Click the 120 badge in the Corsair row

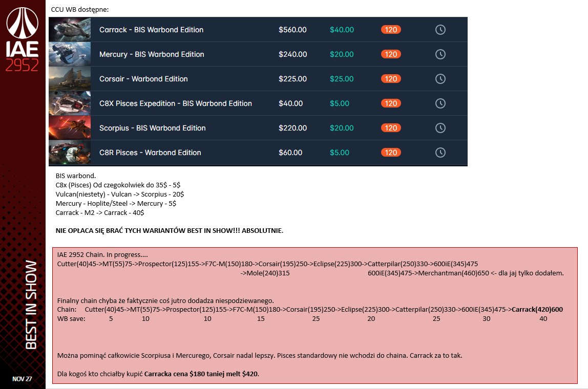pyautogui.click(x=391, y=79)
